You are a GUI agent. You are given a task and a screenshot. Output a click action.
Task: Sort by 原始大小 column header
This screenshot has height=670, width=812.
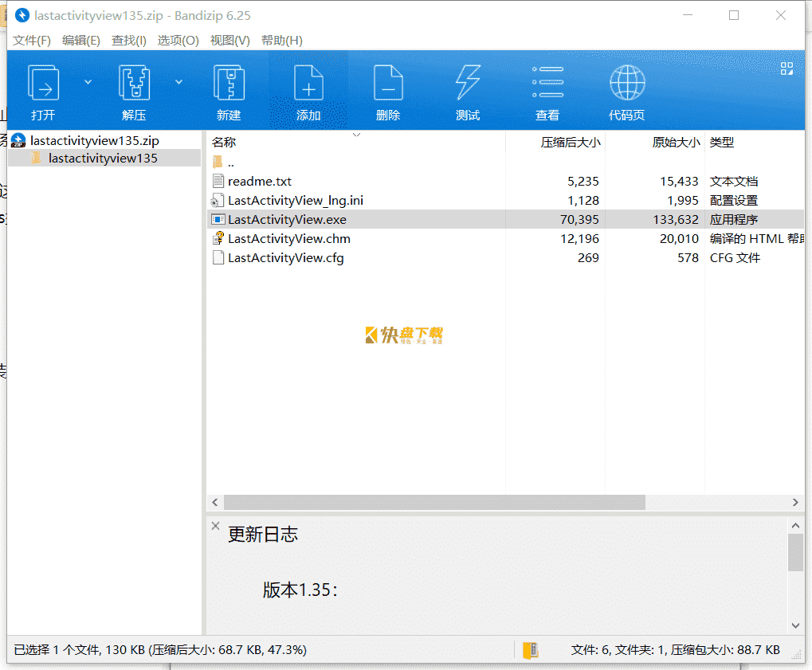tap(676, 142)
